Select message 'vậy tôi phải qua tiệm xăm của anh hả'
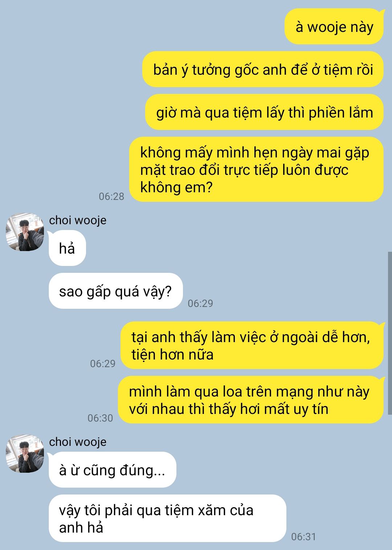This screenshot has width=392, height=550. click(x=167, y=518)
